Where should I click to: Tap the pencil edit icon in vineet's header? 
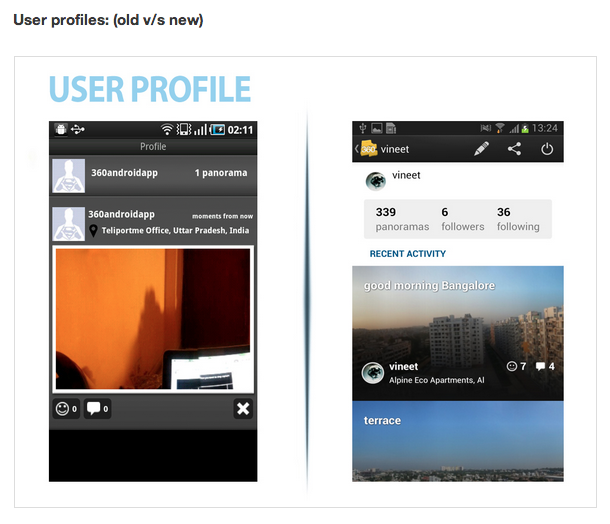click(481, 149)
